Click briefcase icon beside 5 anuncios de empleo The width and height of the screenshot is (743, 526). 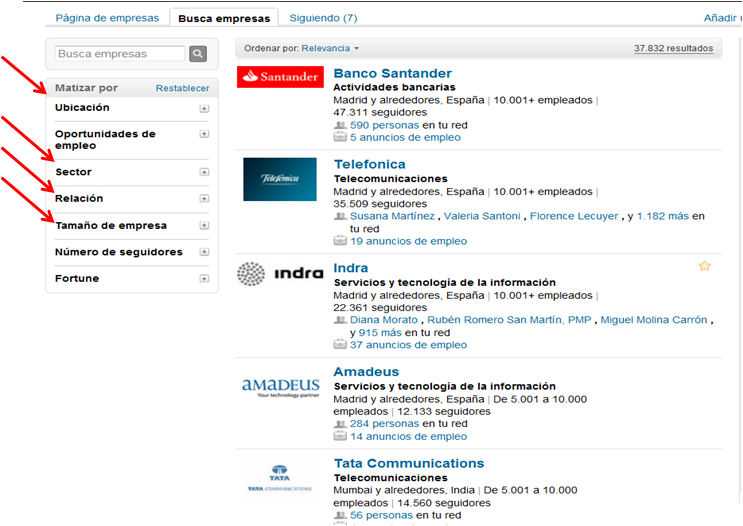coord(340,137)
